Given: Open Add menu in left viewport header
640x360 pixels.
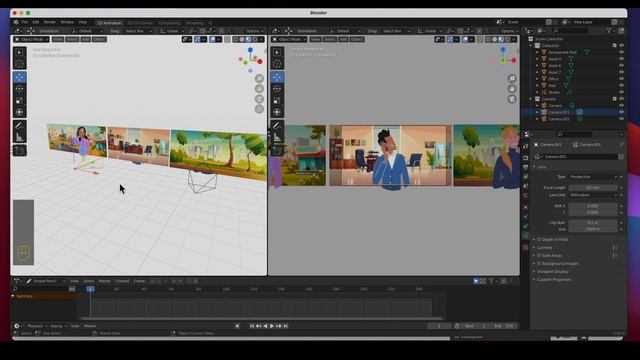Looking at the screenshot, I should pyautogui.click(x=85, y=39).
